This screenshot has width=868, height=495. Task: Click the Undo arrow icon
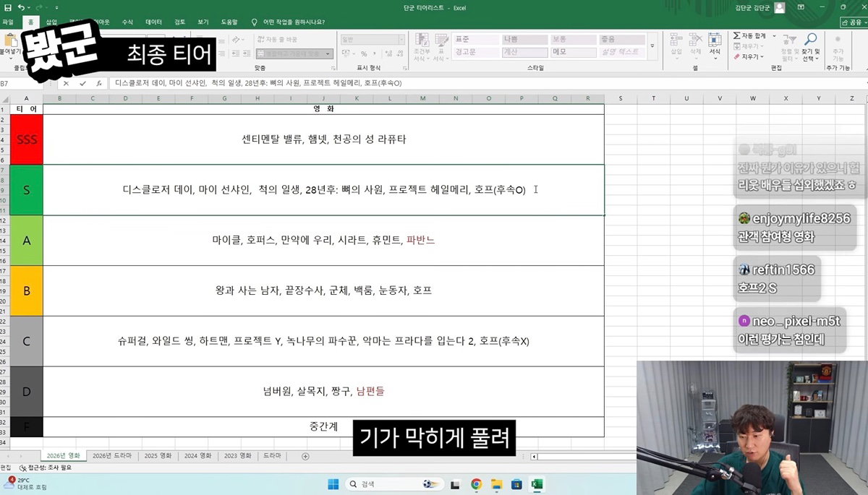(21, 7)
